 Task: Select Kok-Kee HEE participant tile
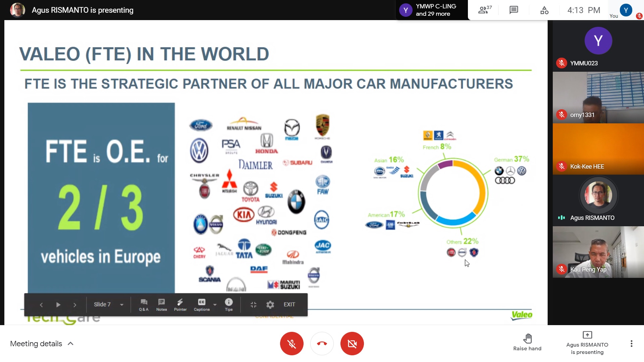point(598,149)
